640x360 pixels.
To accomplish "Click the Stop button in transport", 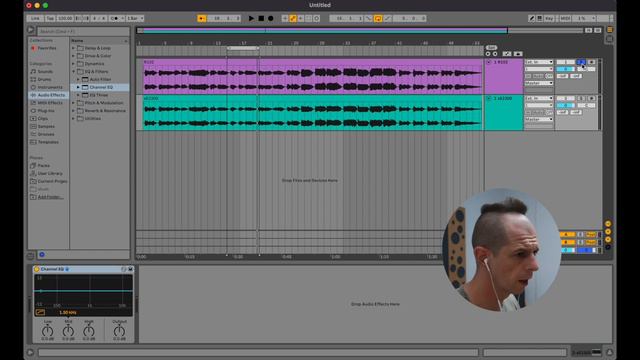I will click(x=261, y=18).
